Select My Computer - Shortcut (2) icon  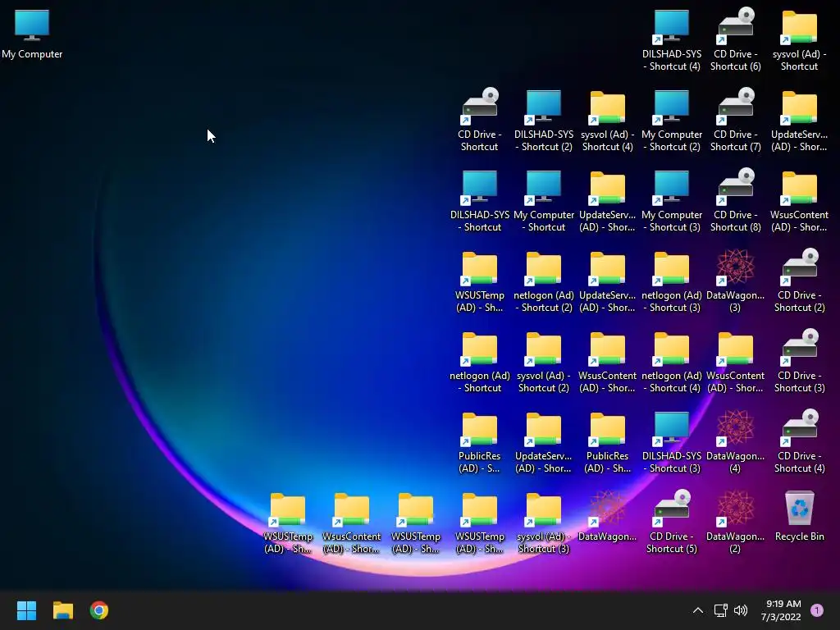[671, 121]
